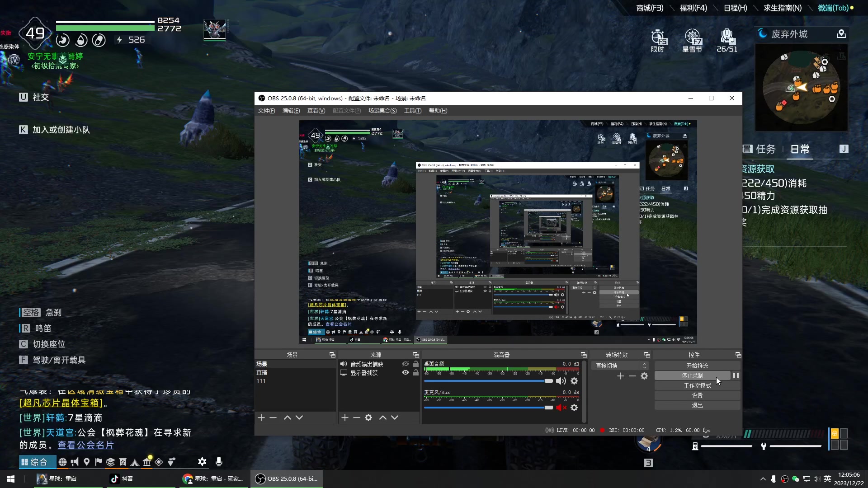Unmute the 麦克风/Aux red speaker
868x488 pixels.
(x=561, y=408)
